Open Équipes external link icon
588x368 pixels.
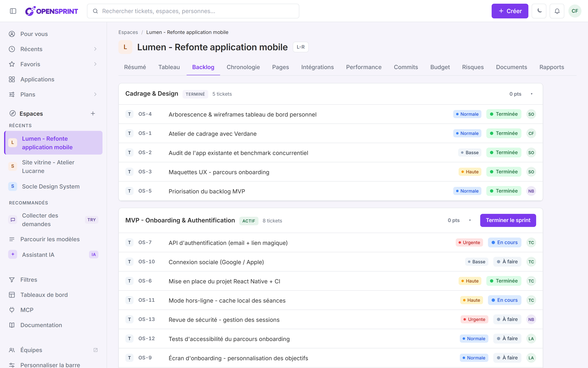point(96,350)
